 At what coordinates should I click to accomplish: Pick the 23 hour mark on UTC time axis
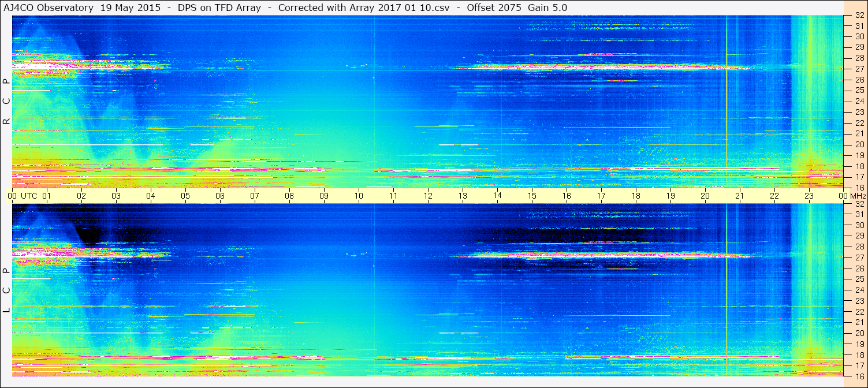tap(809, 196)
